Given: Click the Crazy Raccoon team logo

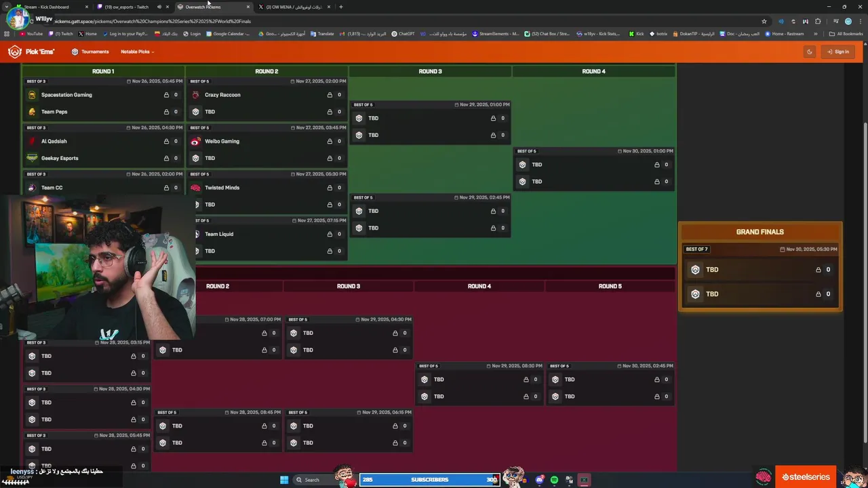Looking at the screenshot, I should click(x=195, y=95).
